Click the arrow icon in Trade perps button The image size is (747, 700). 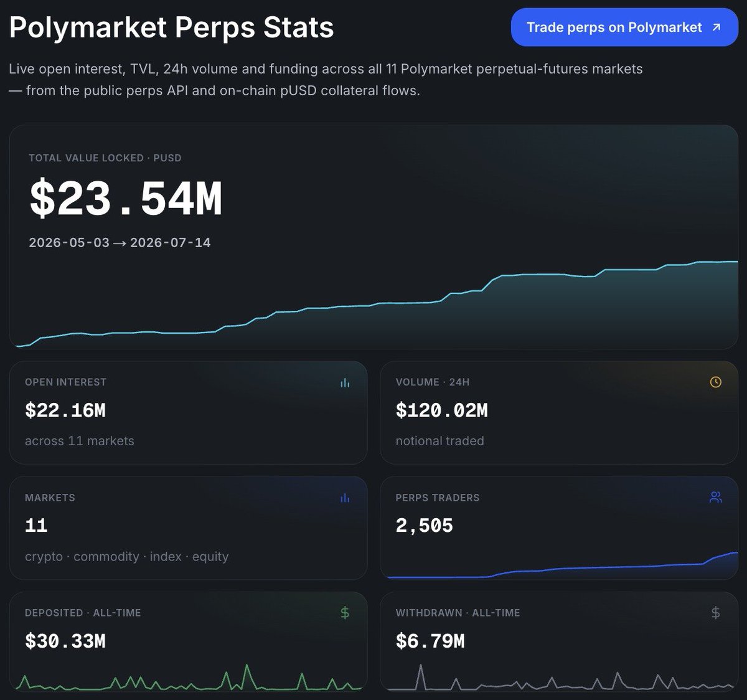716,27
